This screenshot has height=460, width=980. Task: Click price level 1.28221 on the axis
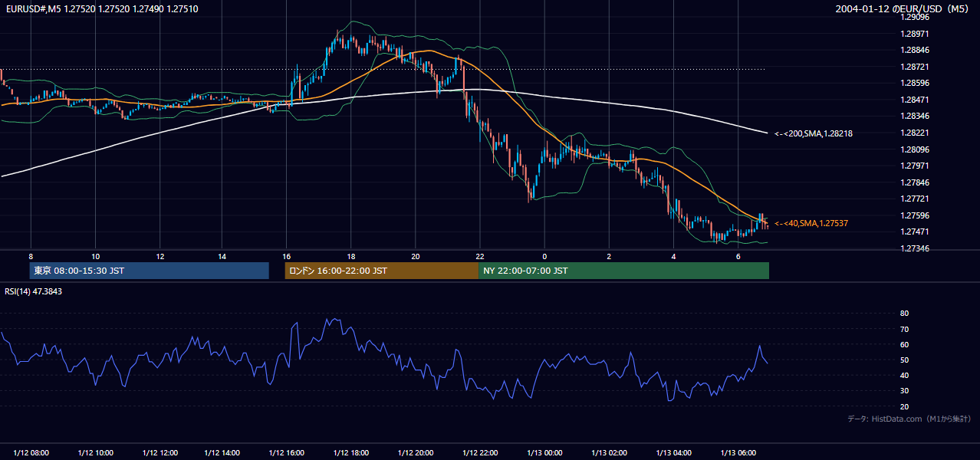pos(914,133)
